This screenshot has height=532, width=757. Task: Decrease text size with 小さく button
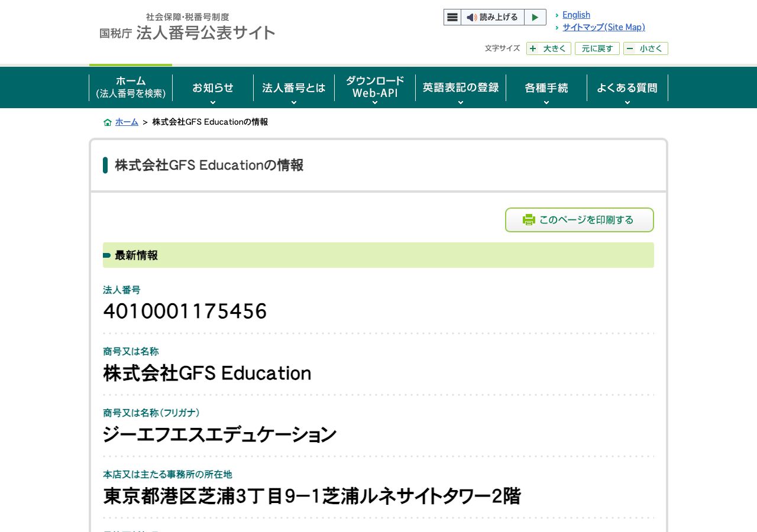pyautogui.click(x=646, y=48)
